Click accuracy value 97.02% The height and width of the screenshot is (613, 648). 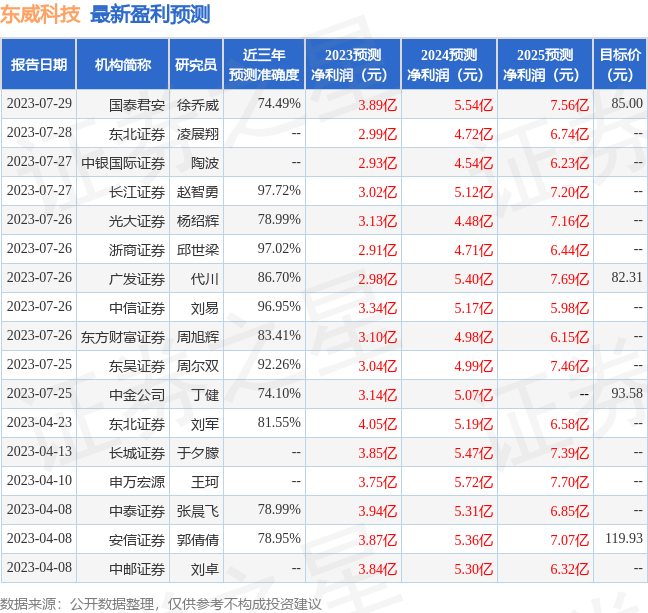coord(279,249)
